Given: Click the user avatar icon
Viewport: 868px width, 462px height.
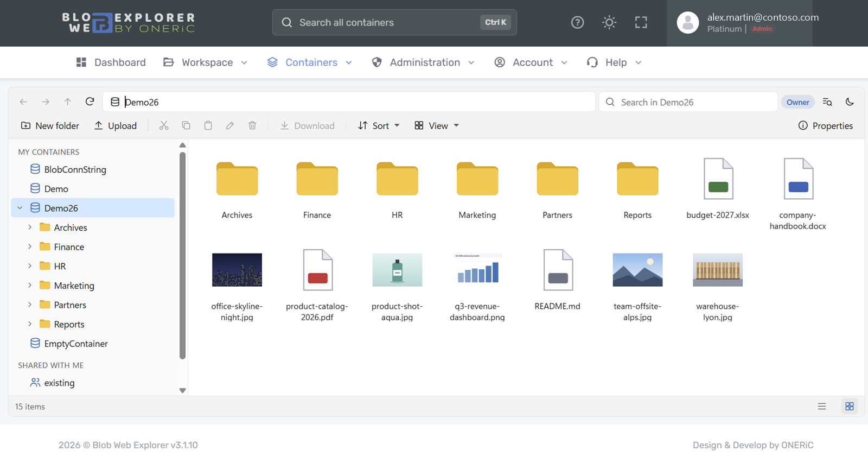Looking at the screenshot, I should [x=688, y=23].
